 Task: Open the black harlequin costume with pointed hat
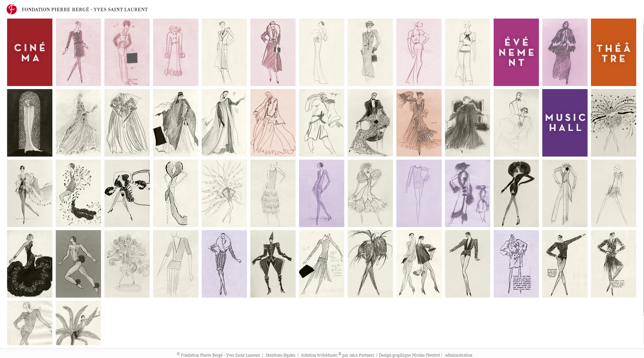point(273,264)
